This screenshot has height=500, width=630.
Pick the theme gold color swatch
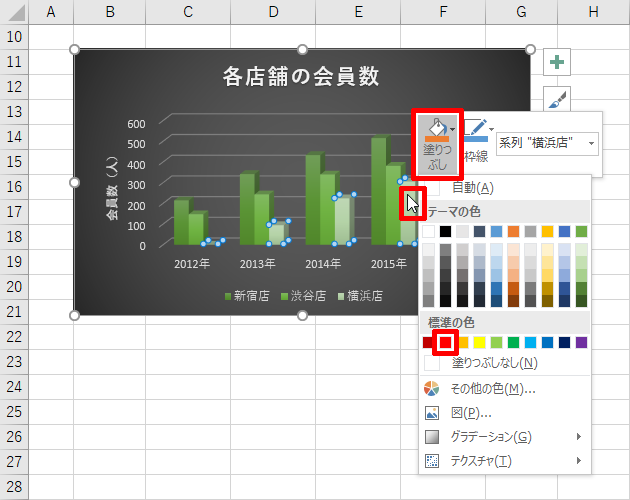[547, 232]
